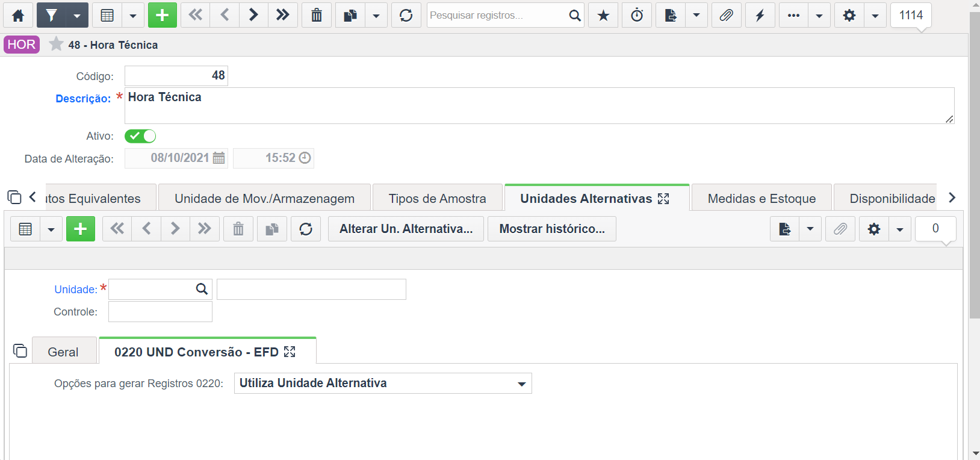The height and width of the screenshot is (460, 980).
Task: Jump to first record in main toolbar
Action: point(196,15)
